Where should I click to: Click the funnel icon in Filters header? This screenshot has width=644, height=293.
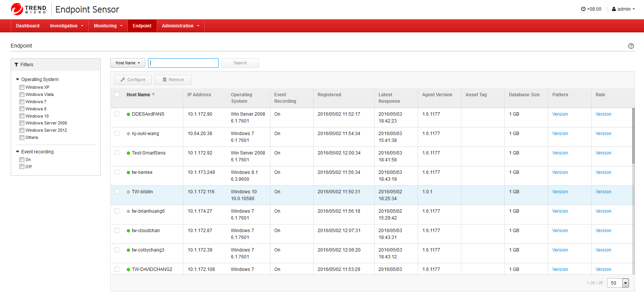click(16, 65)
